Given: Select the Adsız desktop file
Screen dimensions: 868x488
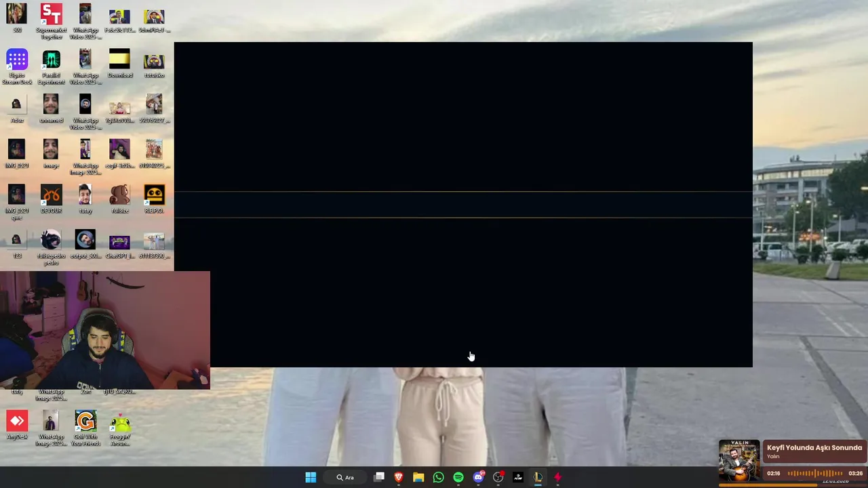Looking at the screenshot, I should click(x=17, y=108).
